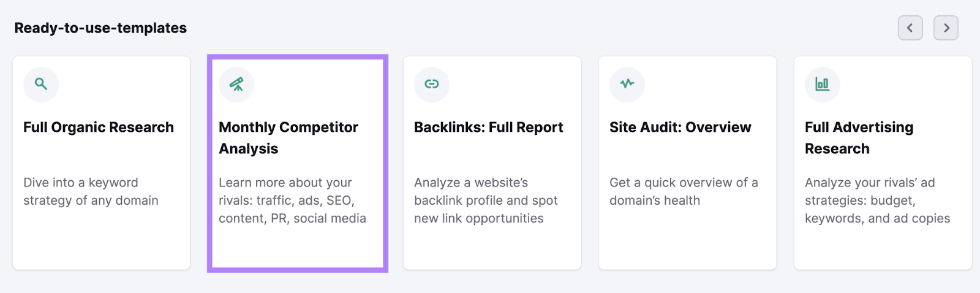The width and height of the screenshot is (980, 293).
Task: Click the bar chart icon on Full Advertising Research
Action: [x=823, y=84]
